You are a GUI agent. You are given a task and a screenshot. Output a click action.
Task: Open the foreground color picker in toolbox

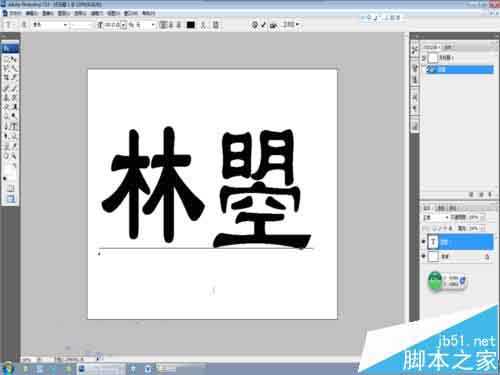pyautogui.click(x=8, y=170)
